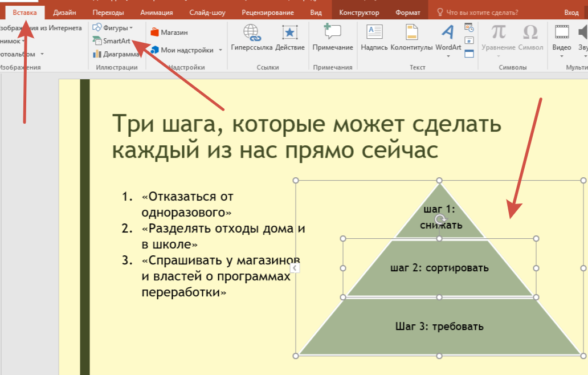The image size is (588, 375).
Task: Expand the WordArt styles dropdown
Action: click(x=448, y=56)
